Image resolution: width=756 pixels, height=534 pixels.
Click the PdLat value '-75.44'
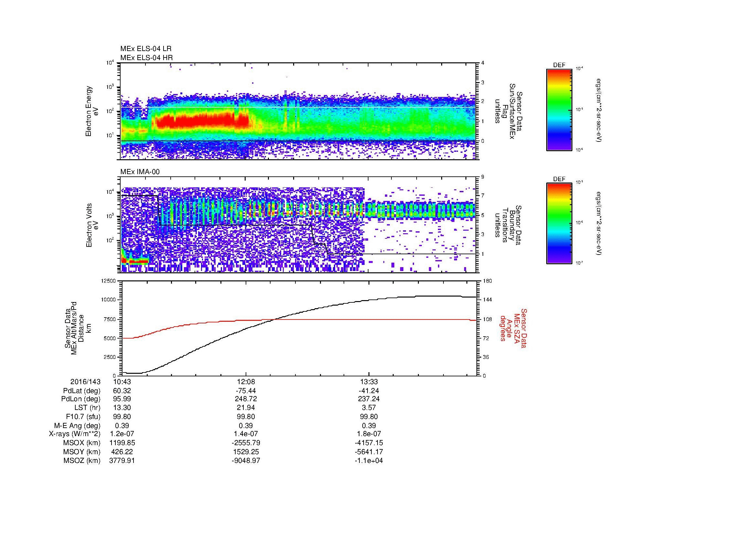point(246,391)
